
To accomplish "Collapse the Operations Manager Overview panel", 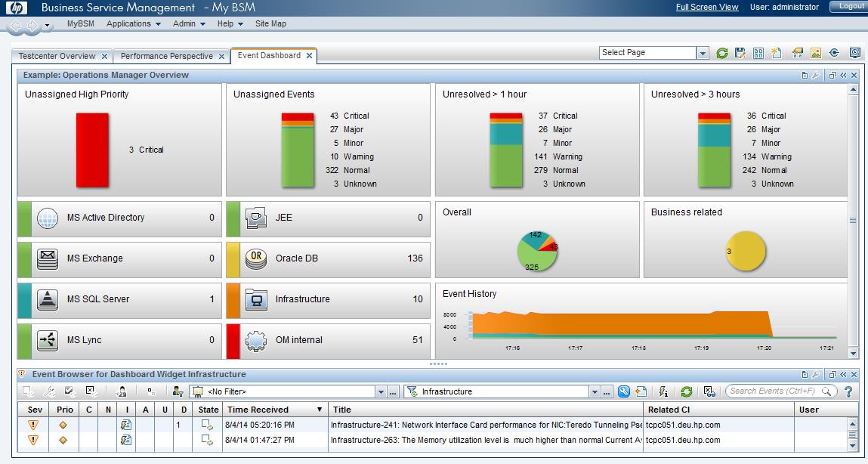I will point(843,76).
